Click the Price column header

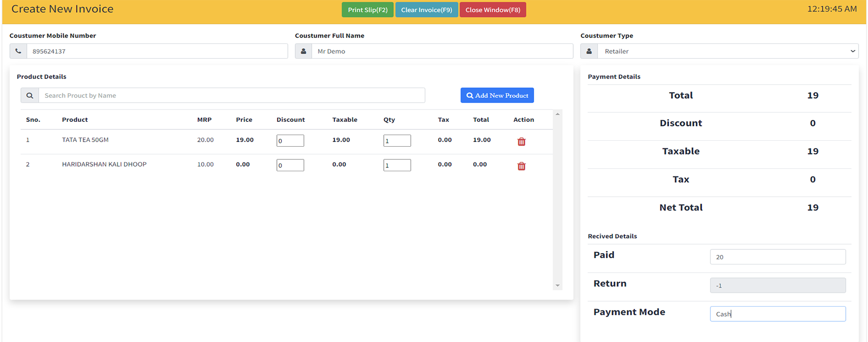pos(244,119)
